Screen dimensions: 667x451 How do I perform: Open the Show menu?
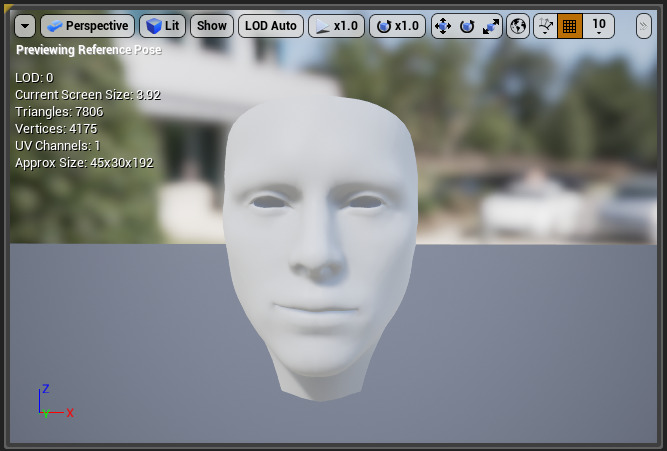point(212,26)
